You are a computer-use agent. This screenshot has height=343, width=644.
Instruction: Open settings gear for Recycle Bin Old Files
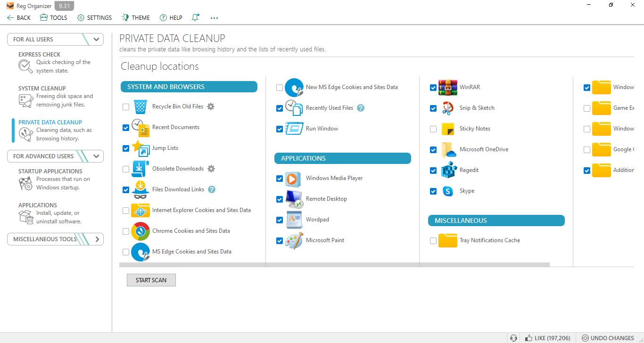211,106
